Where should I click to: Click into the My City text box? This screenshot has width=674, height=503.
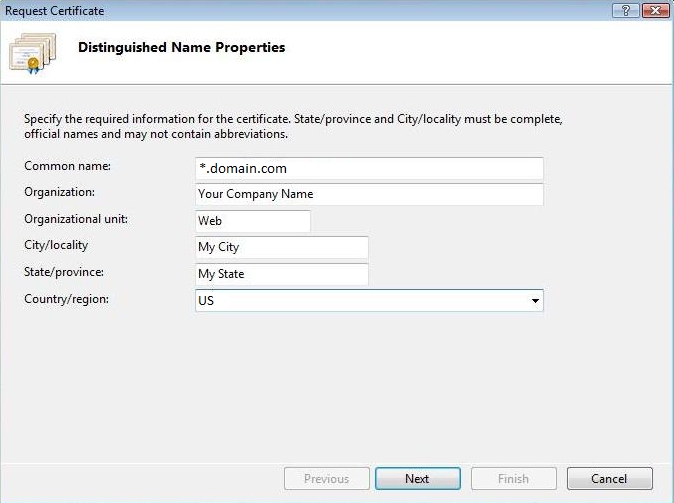[x=282, y=247]
